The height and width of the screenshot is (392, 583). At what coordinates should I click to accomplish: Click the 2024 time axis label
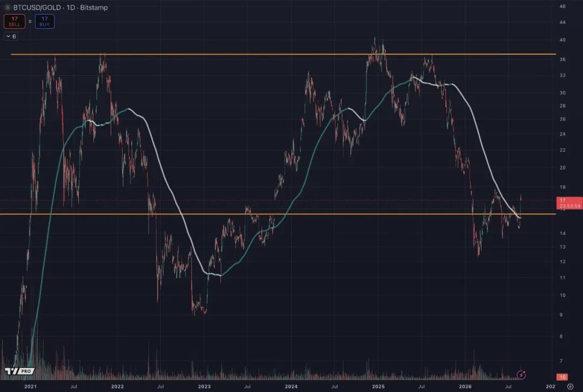[x=291, y=387]
